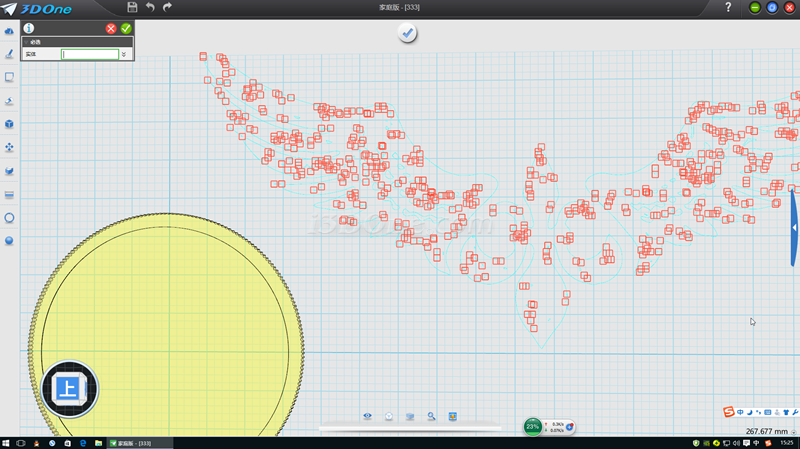
Task: Toggle the eye visibility icon at bottom
Action: [x=367, y=416]
